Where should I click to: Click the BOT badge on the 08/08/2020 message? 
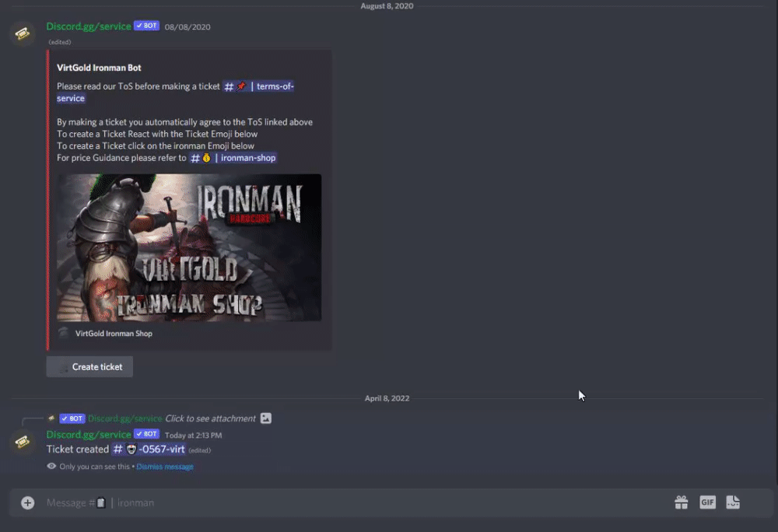(x=146, y=26)
